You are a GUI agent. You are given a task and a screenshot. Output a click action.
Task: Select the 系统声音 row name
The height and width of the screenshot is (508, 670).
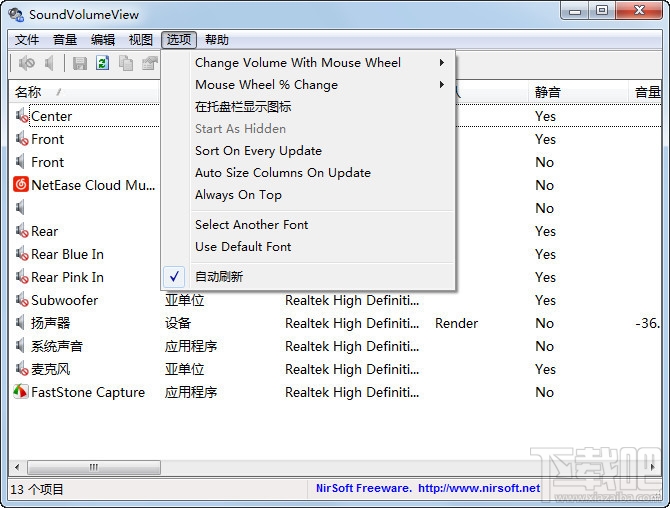[x=57, y=346]
